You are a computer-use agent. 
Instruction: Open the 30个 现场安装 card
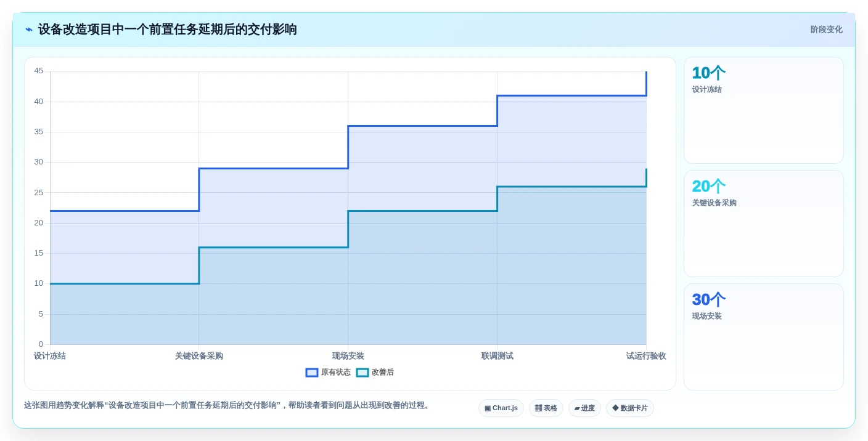pyautogui.click(x=764, y=337)
